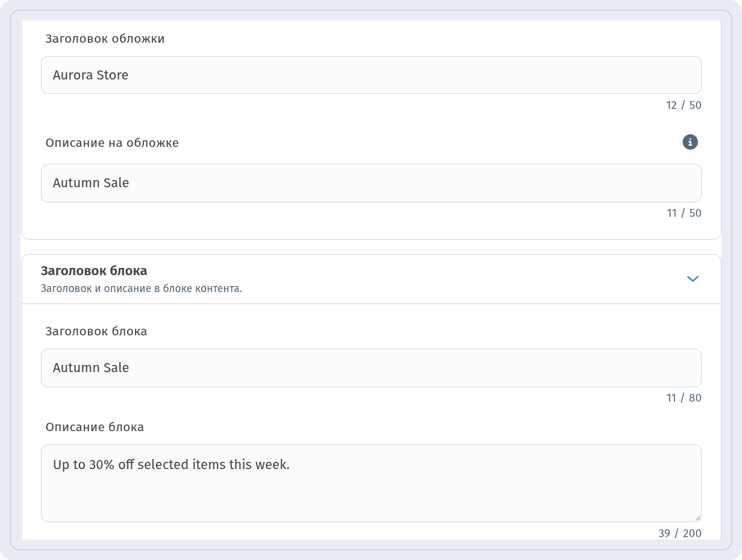This screenshot has height=560, width=742.
Task: Click the bold Заголовок блока section heading
Action: tap(94, 271)
